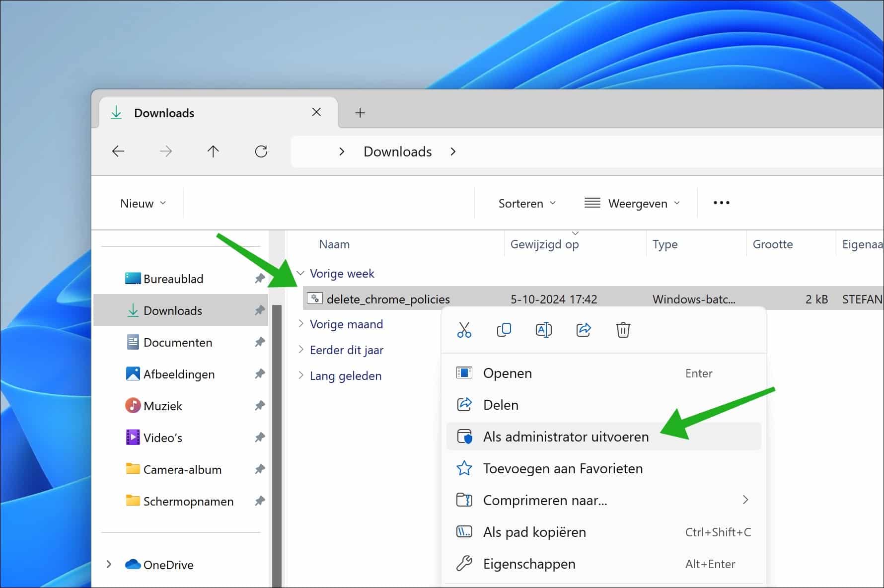Navigate back with the back arrow
The width and height of the screenshot is (884, 588).
pos(118,151)
